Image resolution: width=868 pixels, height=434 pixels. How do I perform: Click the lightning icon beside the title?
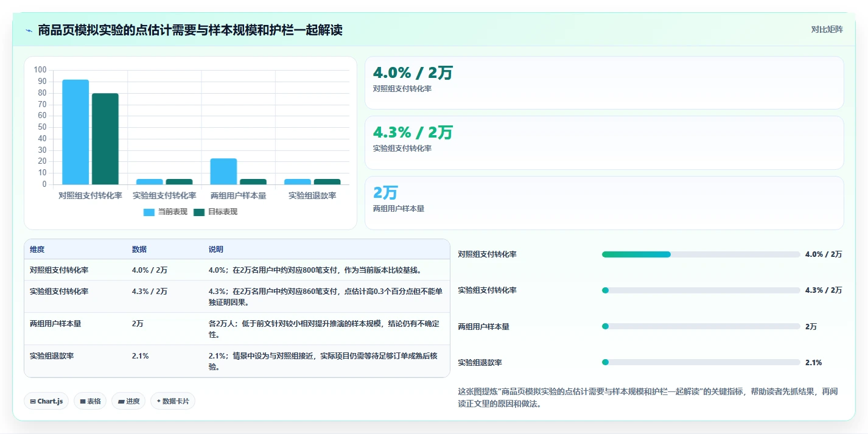coord(29,30)
